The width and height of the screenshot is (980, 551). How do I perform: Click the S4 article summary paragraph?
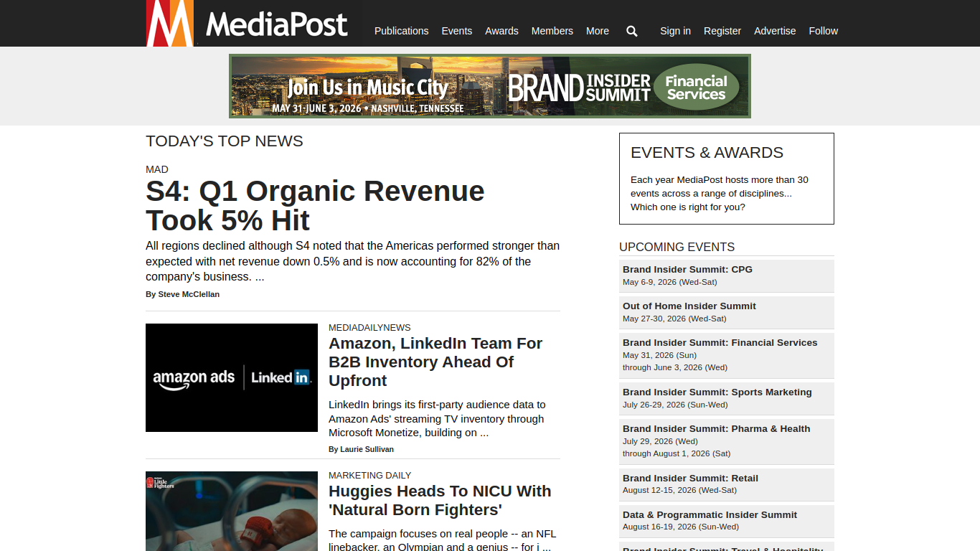[x=352, y=261]
